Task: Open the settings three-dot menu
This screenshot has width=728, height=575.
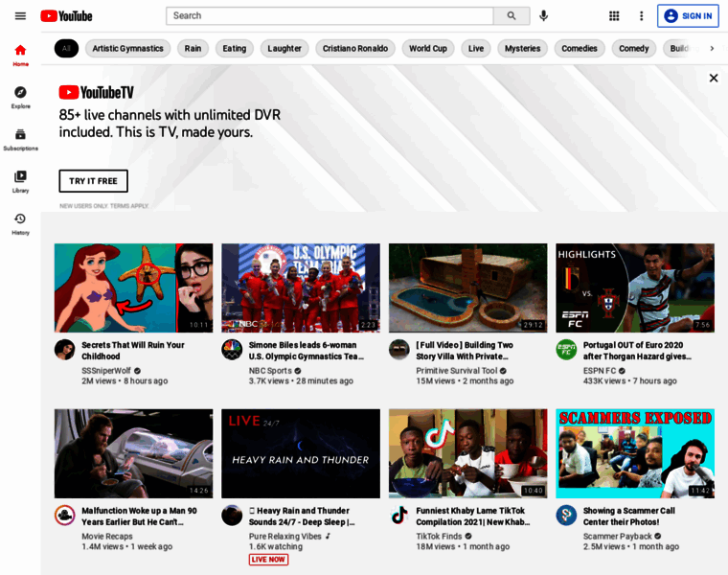Action: pos(641,15)
